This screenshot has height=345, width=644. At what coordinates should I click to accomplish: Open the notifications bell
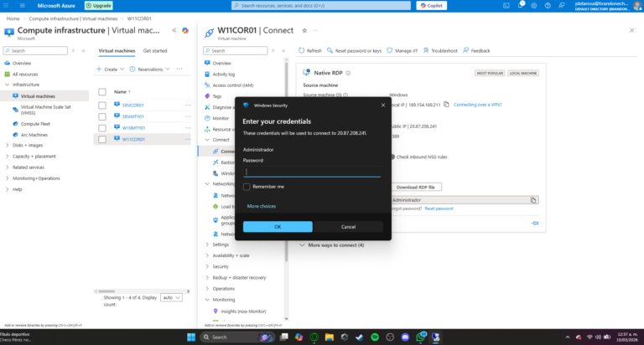click(521, 5)
